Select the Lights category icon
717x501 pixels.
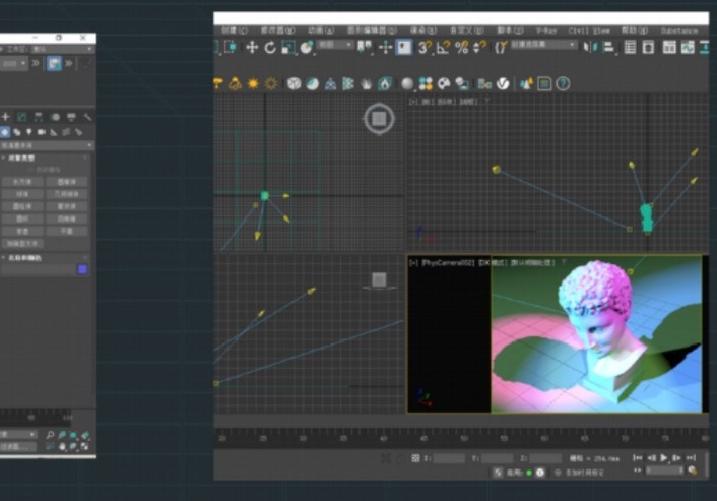tap(29, 132)
